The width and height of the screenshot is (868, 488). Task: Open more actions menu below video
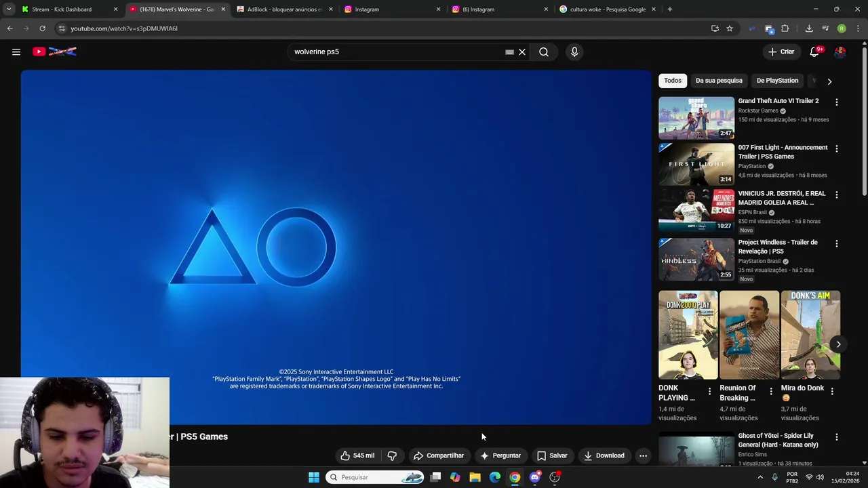pyautogui.click(x=643, y=455)
